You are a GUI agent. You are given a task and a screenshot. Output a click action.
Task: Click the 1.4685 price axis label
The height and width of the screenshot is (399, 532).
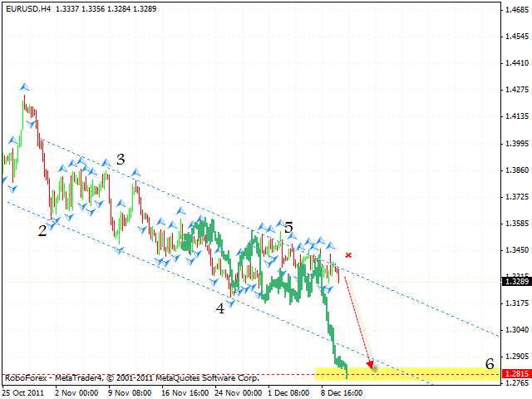pos(515,10)
